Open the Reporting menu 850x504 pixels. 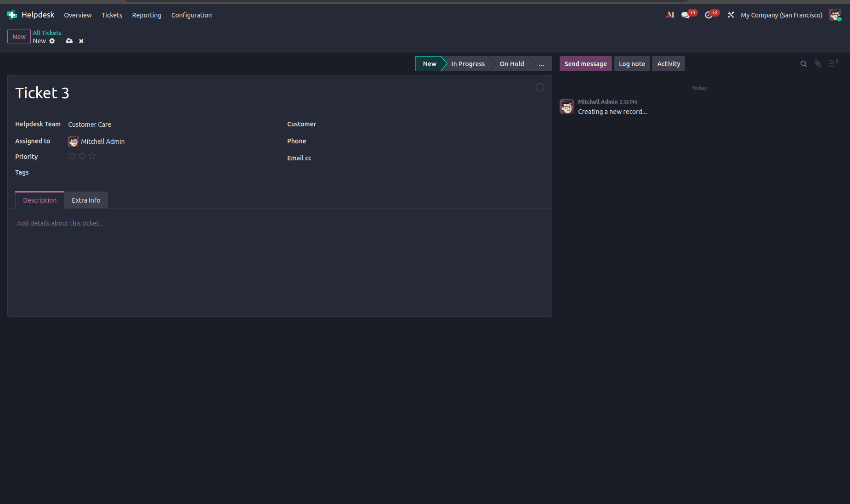tap(147, 15)
